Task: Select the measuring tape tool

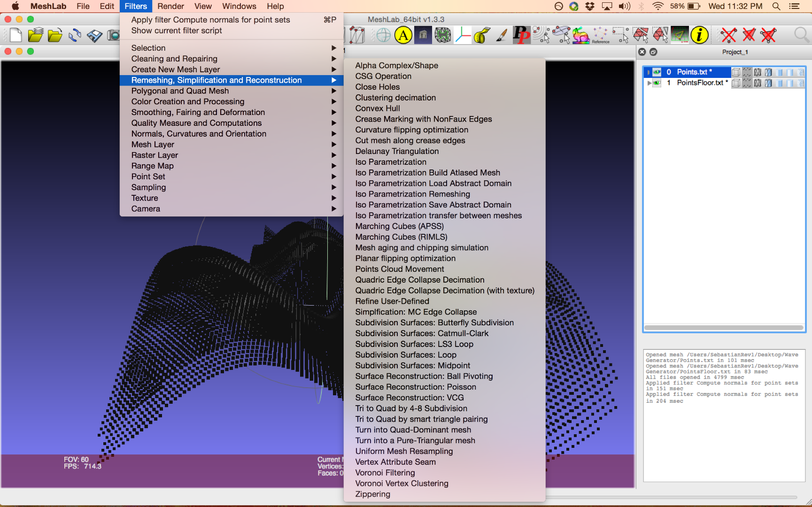Action: [x=481, y=35]
